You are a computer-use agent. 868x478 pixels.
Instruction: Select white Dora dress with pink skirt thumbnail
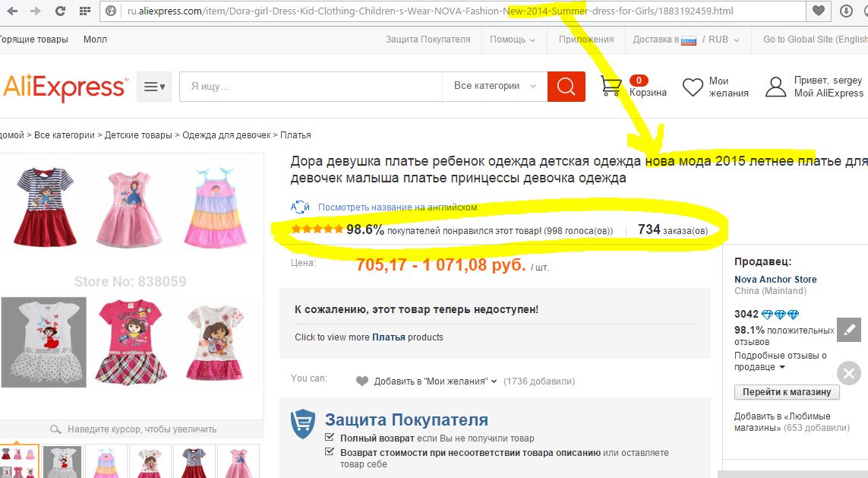click(150, 462)
